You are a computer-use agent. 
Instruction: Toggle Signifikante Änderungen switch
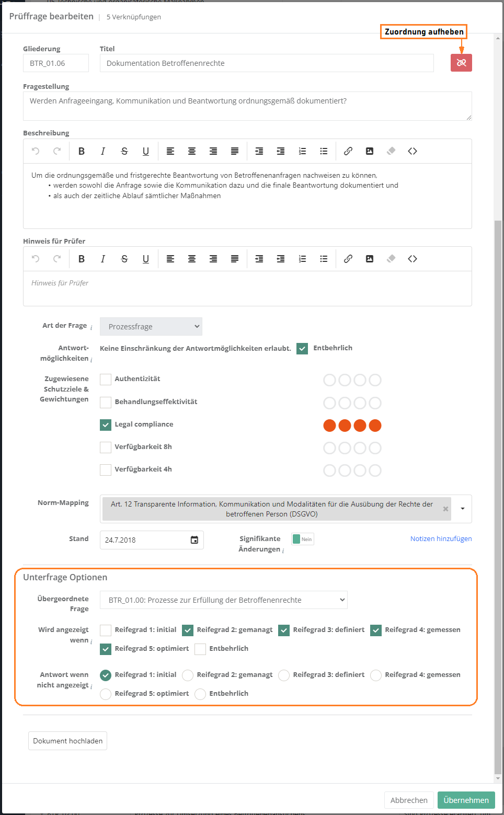pyautogui.click(x=303, y=539)
